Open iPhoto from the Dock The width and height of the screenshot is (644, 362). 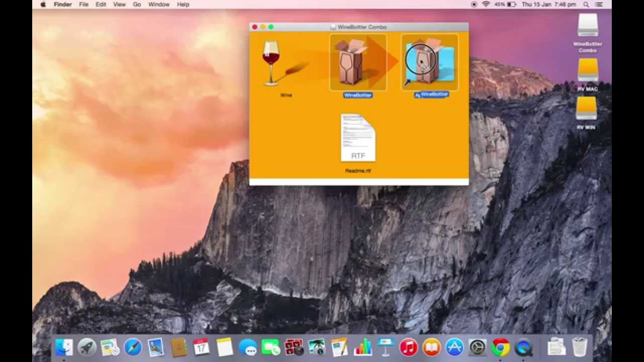click(316, 347)
